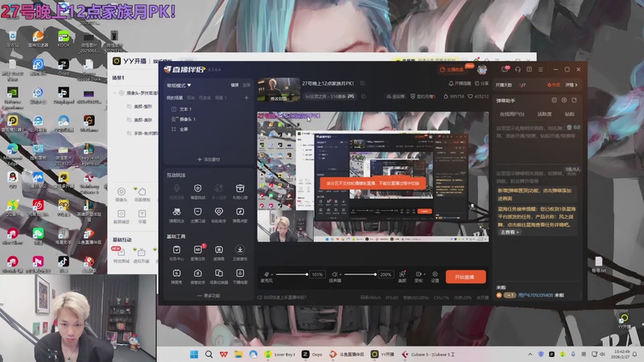
Task: Select the 活跃度 tab
Action: 545,113
